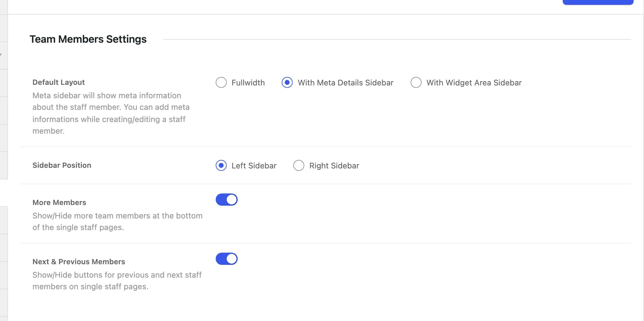Disable Next & Previous Members toggle
Viewport: 644px width, 321px height.
point(227,259)
